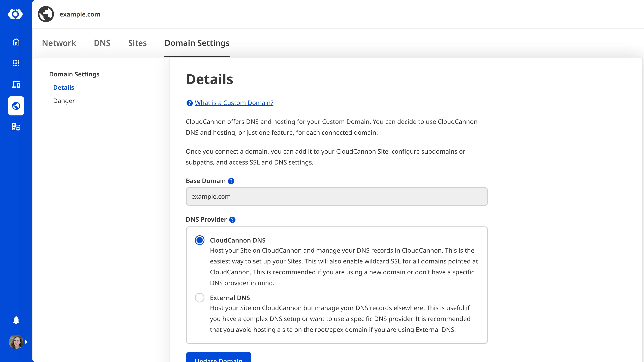This screenshot has height=362, width=644.
Task: Click the CloudCannon logo icon
Action: coord(16,14)
